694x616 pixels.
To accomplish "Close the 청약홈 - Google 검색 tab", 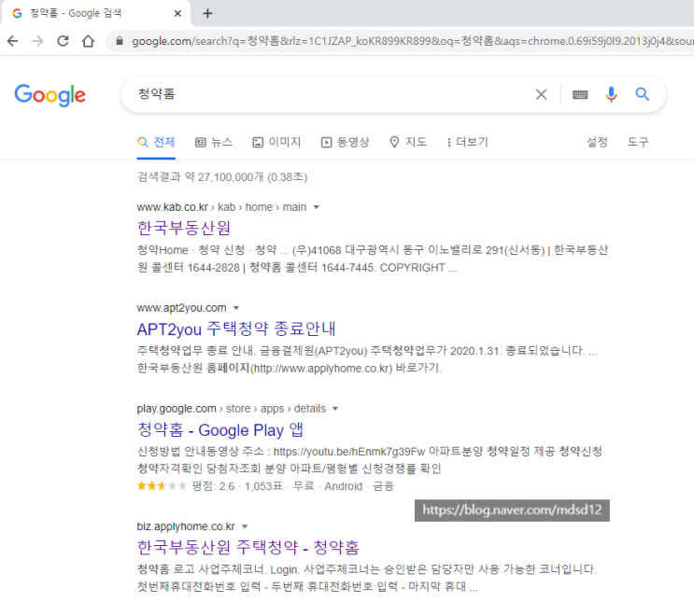I will 177,13.
